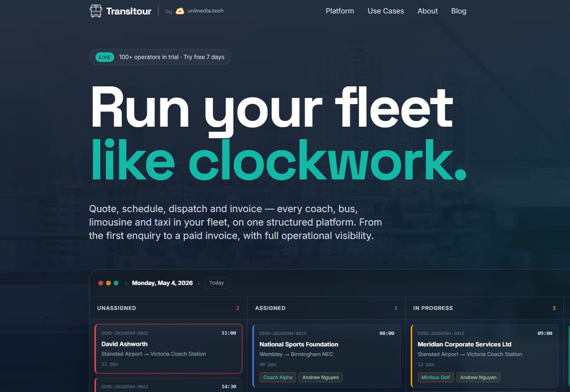The image size is (570, 392).
Task: Go to the About page
Action: coord(427,11)
